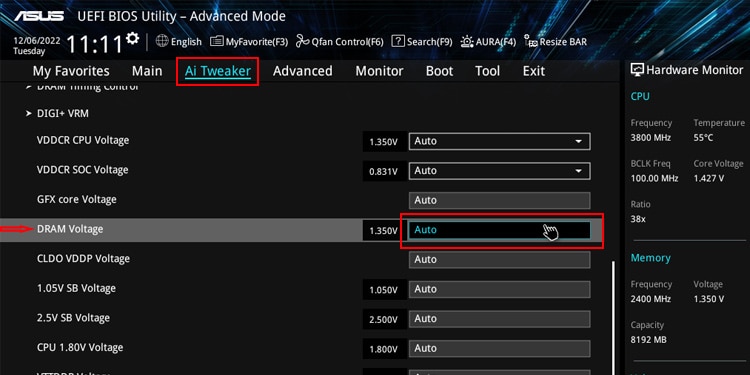The width and height of the screenshot is (750, 375).
Task: Click the 8192 MB capacity value
Action: coord(649,340)
